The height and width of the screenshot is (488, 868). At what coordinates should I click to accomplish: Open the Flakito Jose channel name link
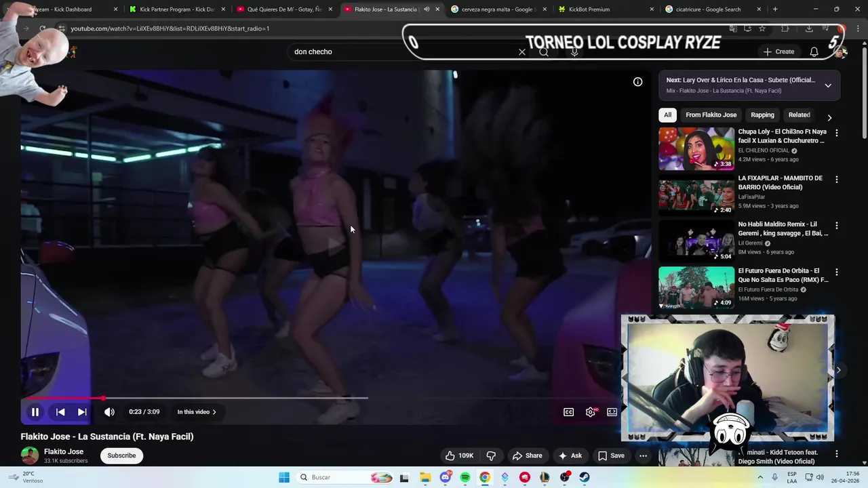pyautogui.click(x=64, y=451)
